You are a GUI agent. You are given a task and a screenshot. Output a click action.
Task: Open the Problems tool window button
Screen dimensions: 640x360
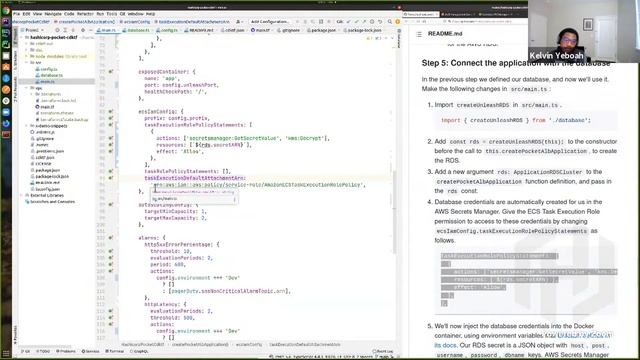(66, 351)
